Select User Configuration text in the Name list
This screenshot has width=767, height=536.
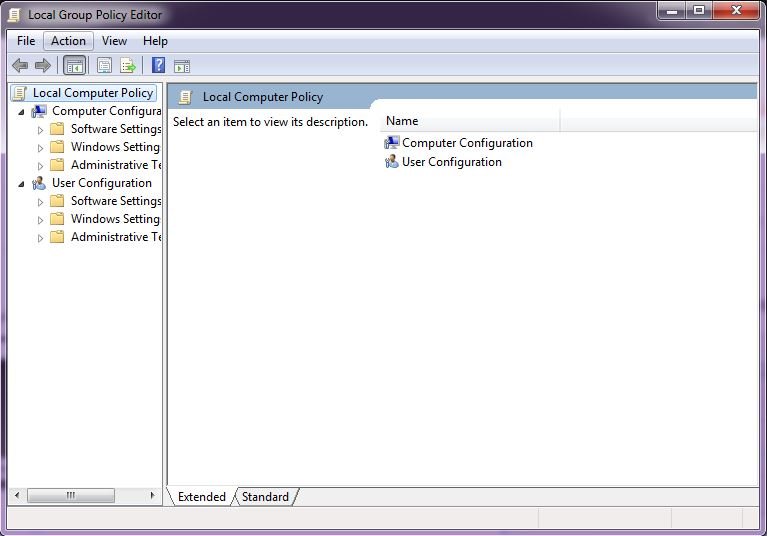[451, 162]
